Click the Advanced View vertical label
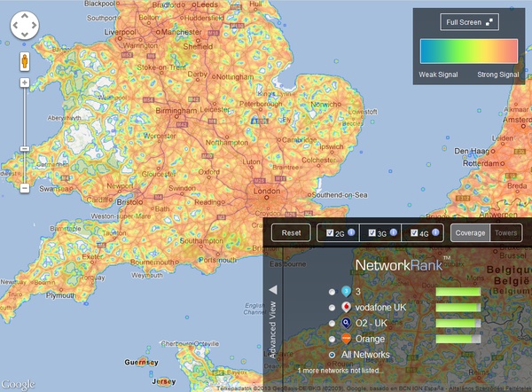 point(272,330)
